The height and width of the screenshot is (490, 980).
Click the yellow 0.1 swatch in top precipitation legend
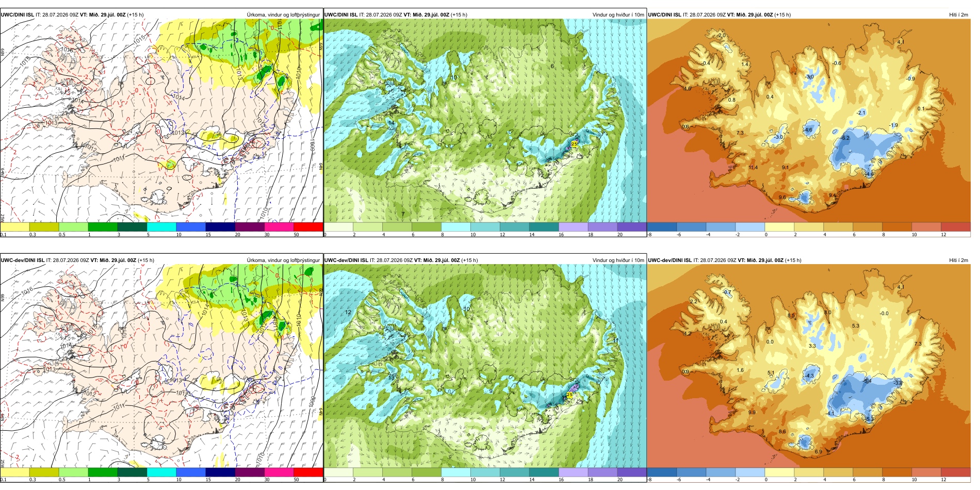[x=15, y=226]
